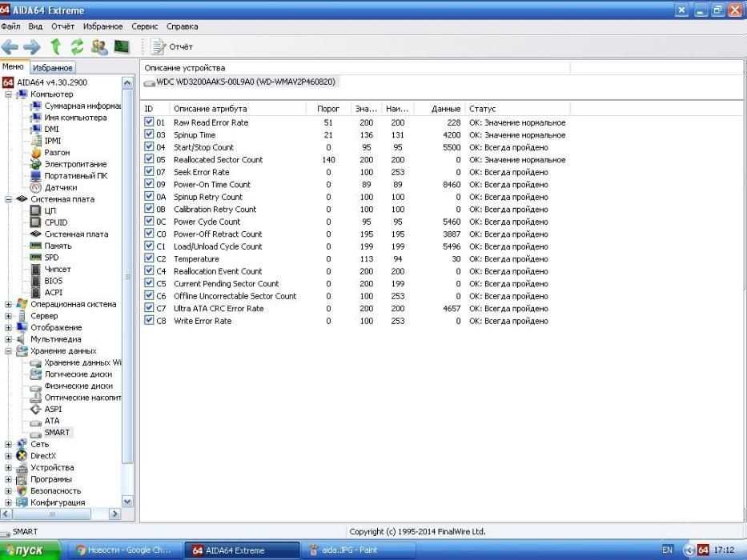Go up one level with green arrow
The width and height of the screenshot is (747, 560).
[x=56, y=46]
